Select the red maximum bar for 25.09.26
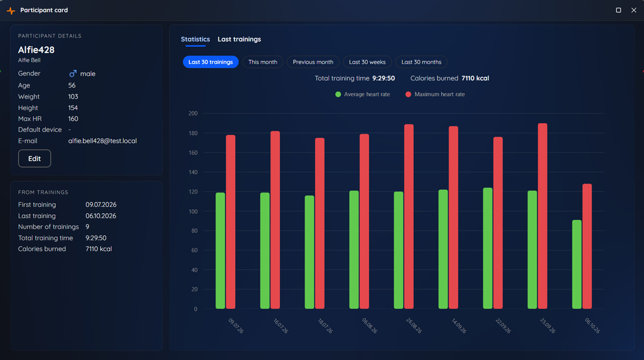 [x=543, y=216]
